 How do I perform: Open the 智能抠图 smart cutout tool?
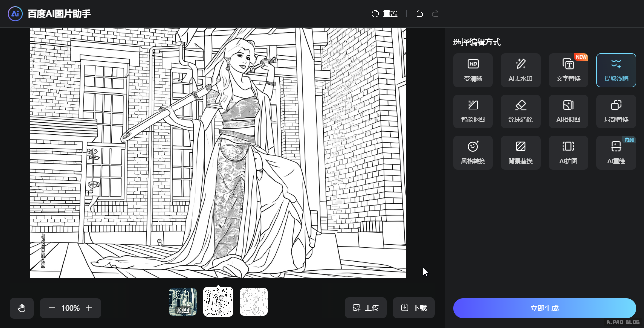pos(473,111)
